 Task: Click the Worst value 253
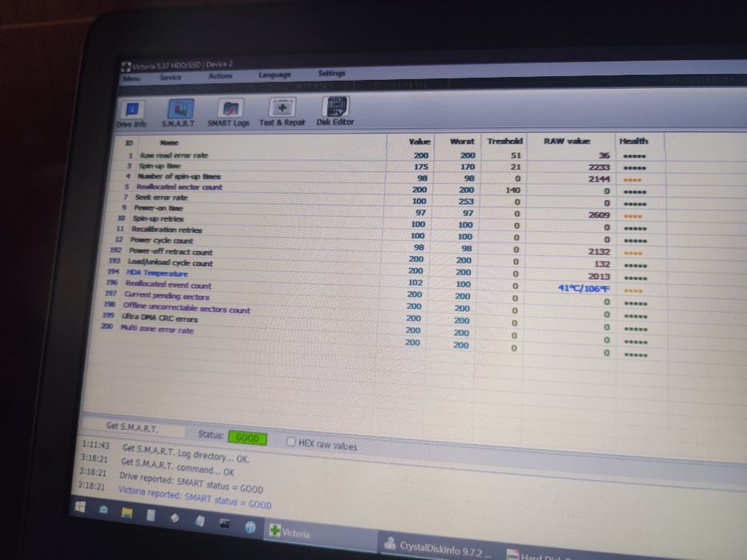[x=466, y=202]
